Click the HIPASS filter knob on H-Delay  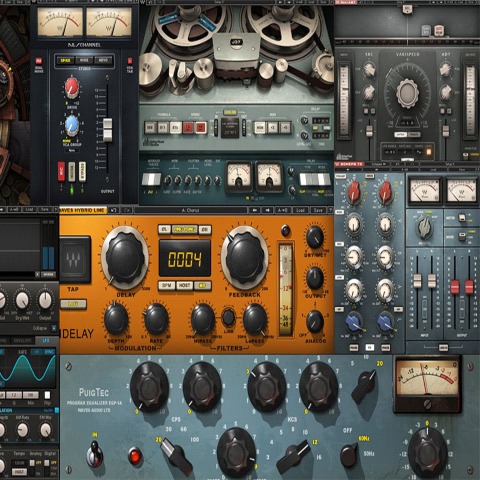tap(203, 319)
